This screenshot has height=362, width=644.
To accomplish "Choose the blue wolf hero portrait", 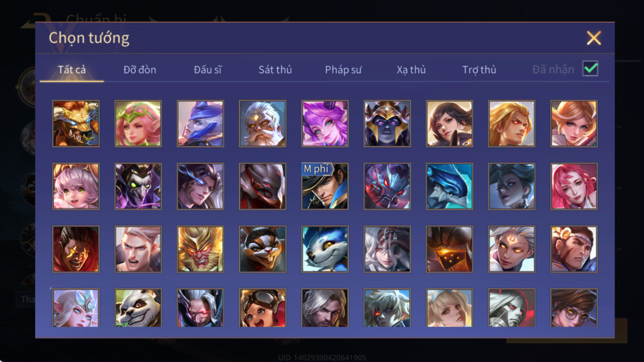I will pos(325,249).
